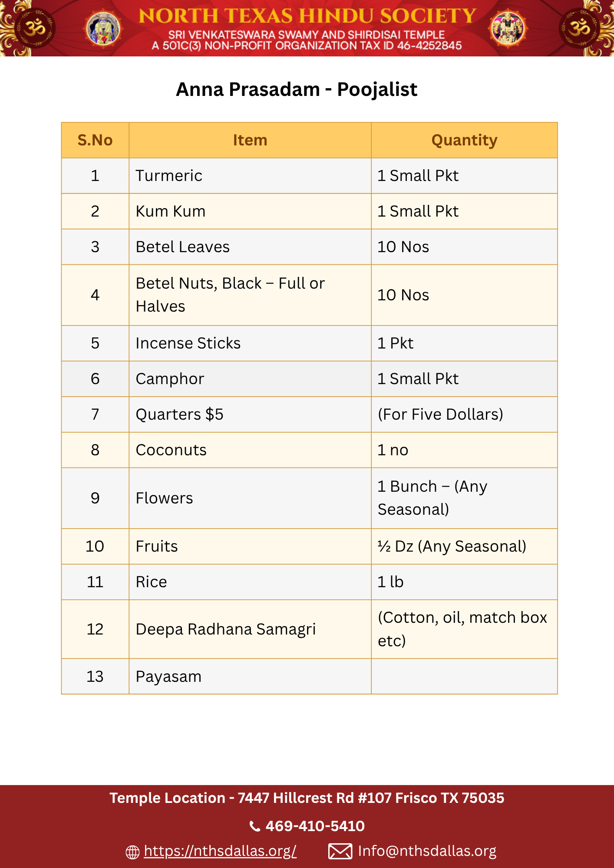
Task: Click the "Item" column header
Action: [250, 140]
